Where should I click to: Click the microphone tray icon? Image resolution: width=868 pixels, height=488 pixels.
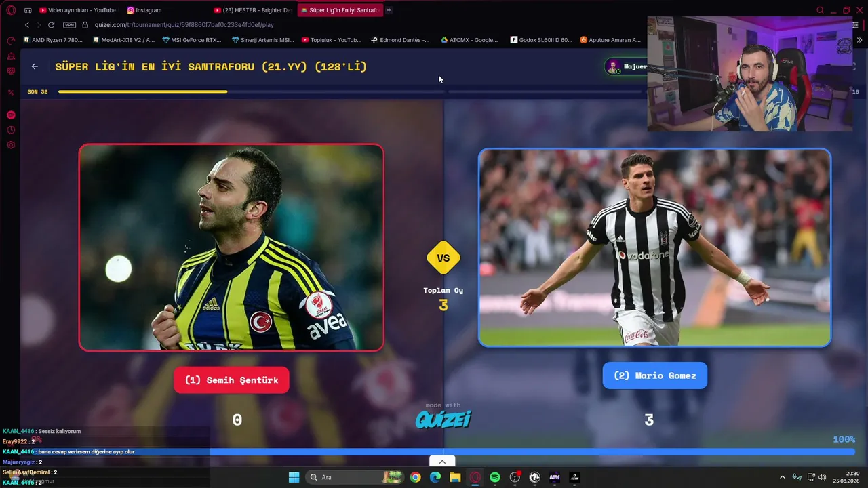(797, 477)
